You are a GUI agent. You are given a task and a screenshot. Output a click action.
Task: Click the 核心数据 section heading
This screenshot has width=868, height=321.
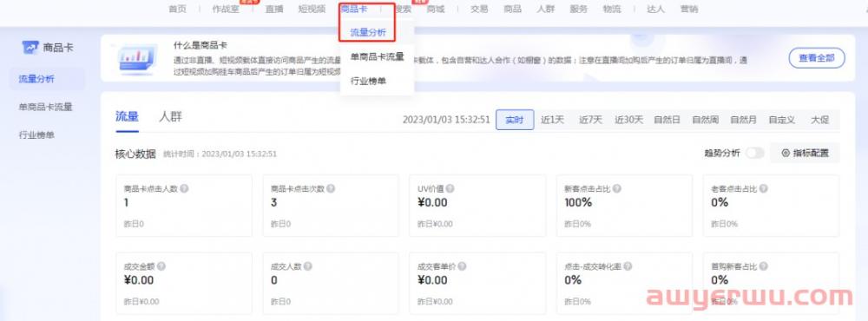(135, 154)
